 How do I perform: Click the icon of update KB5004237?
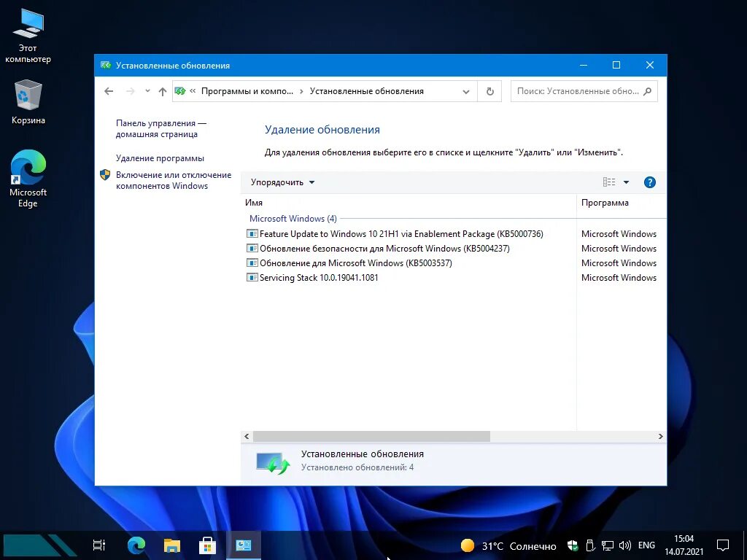point(252,248)
